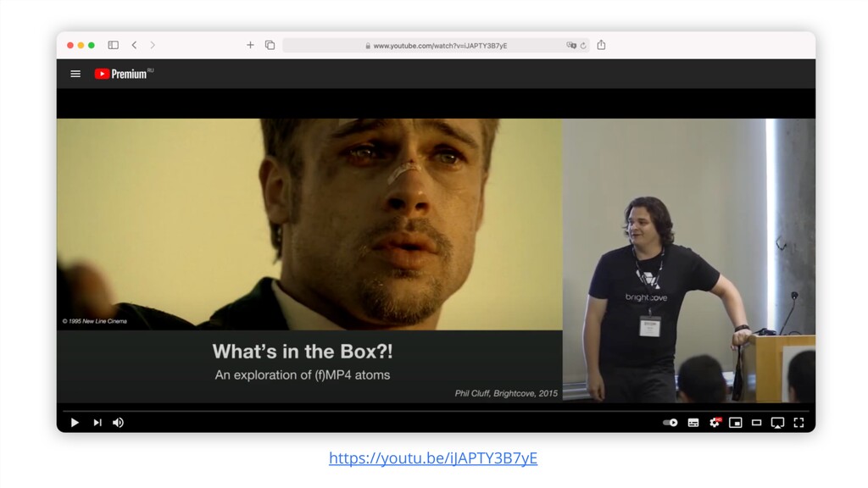Screen dimensions: 868x488
Task: Maximize the Safari window
Action: [92, 46]
